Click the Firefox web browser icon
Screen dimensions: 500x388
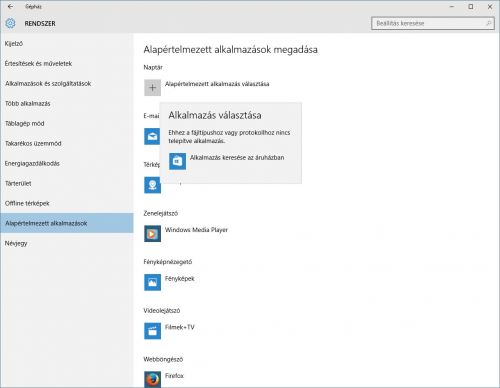152,380
